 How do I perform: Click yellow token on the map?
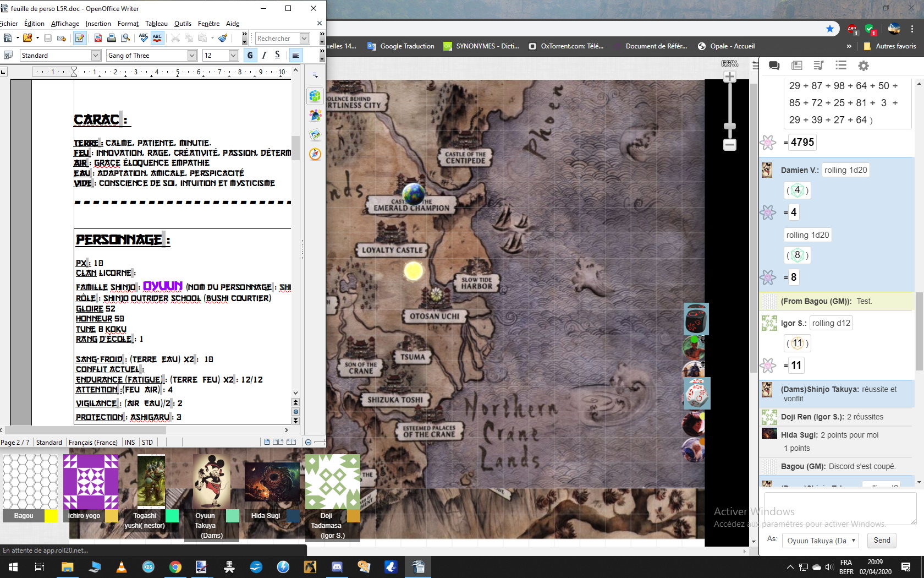pyautogui.click(x=414, y=271)
